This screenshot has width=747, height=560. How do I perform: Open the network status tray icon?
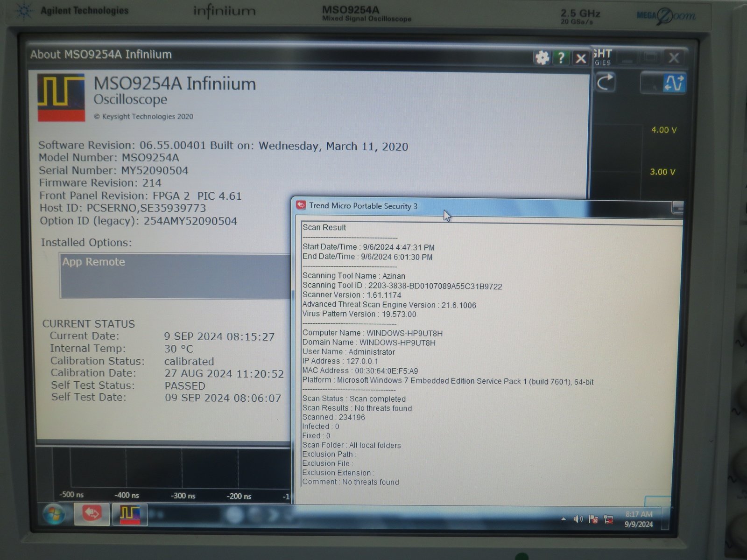tap(608, 519)
